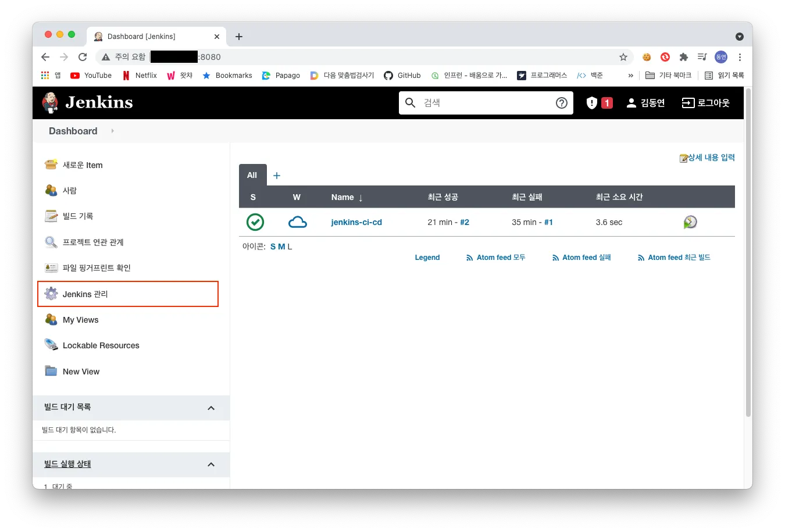This screenshot has height=532, width=785.
Task: Click the cloud weather icon for jenkins-ci-cd
Action: tap(298, 222)
